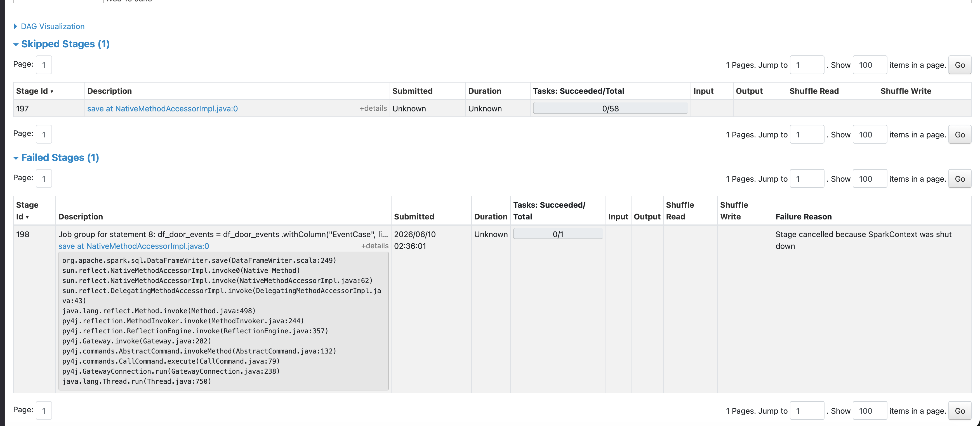
Task: Click Description header in Skipped Stages table
Action: tap(110, 91)
